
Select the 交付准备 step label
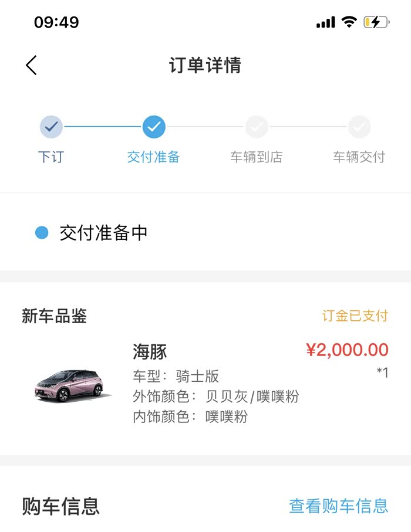[x=154, y=157]
